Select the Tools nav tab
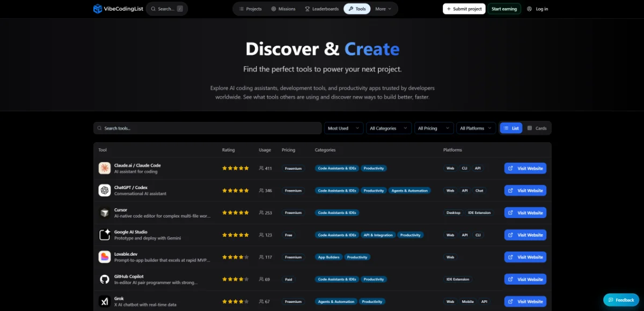The width and height of the screenshot is (644, 311). point(357,9)
